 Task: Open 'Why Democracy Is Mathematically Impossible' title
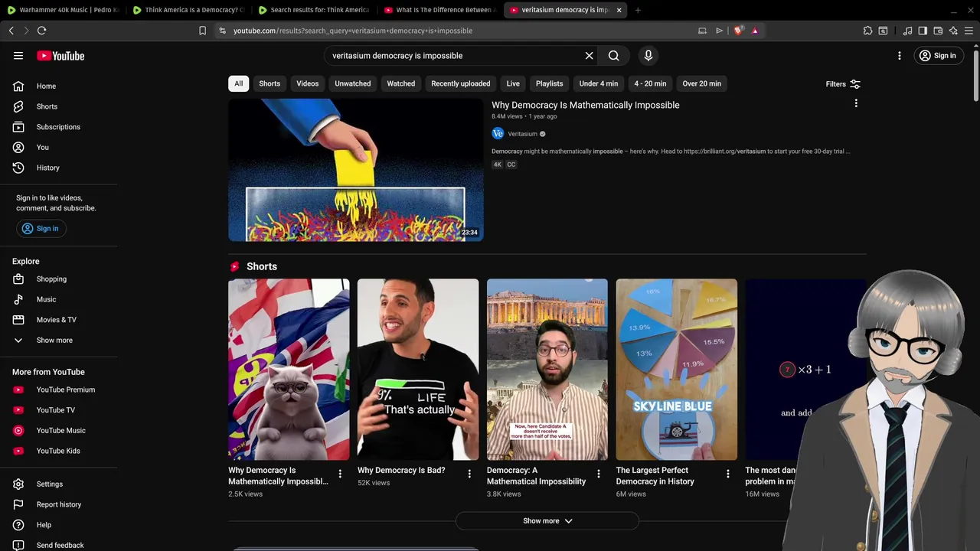click(586, 105)
